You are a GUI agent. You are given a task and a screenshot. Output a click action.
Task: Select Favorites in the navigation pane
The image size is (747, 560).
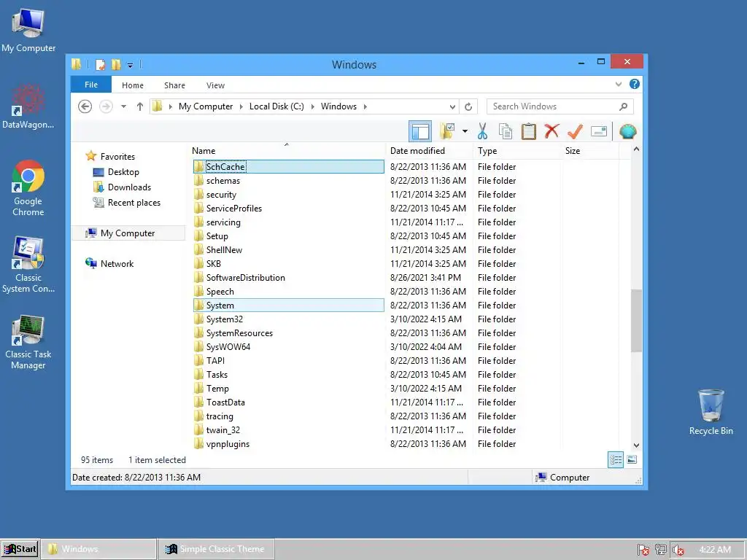pyautogui.click(x=117, y=157)
